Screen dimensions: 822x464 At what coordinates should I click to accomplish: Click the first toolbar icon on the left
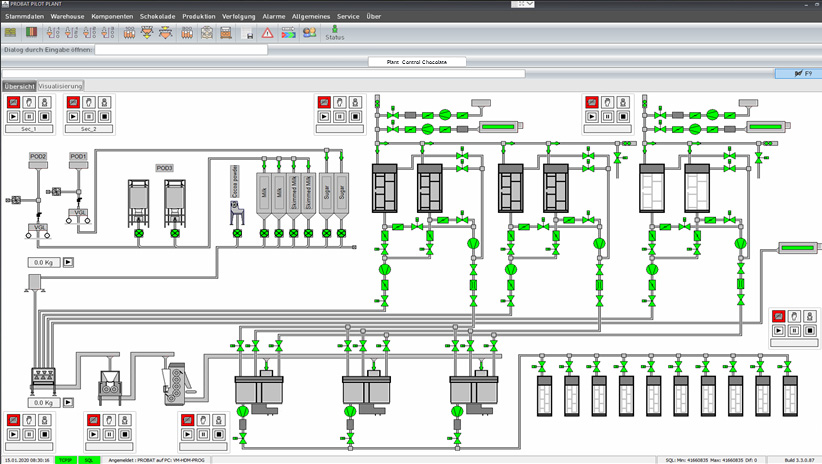pos(11,33)
